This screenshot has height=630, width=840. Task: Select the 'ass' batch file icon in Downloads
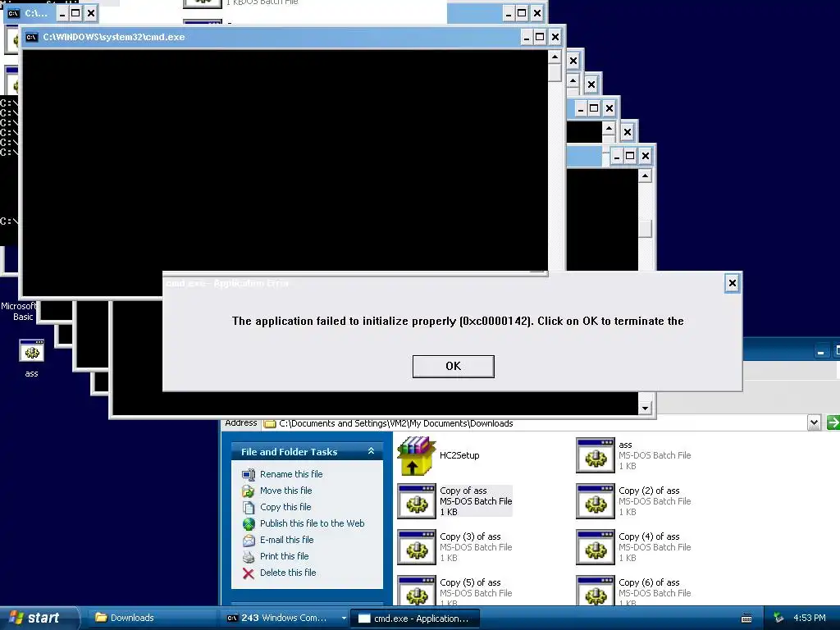[x=596, y=456]
